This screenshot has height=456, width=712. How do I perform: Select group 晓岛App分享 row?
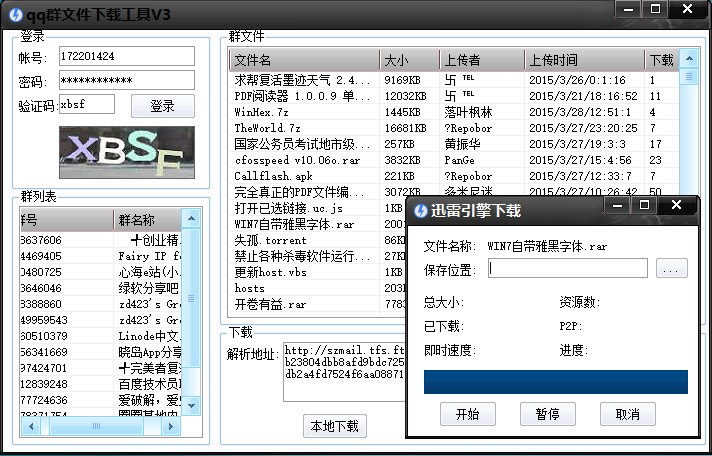tap(101, 352)
